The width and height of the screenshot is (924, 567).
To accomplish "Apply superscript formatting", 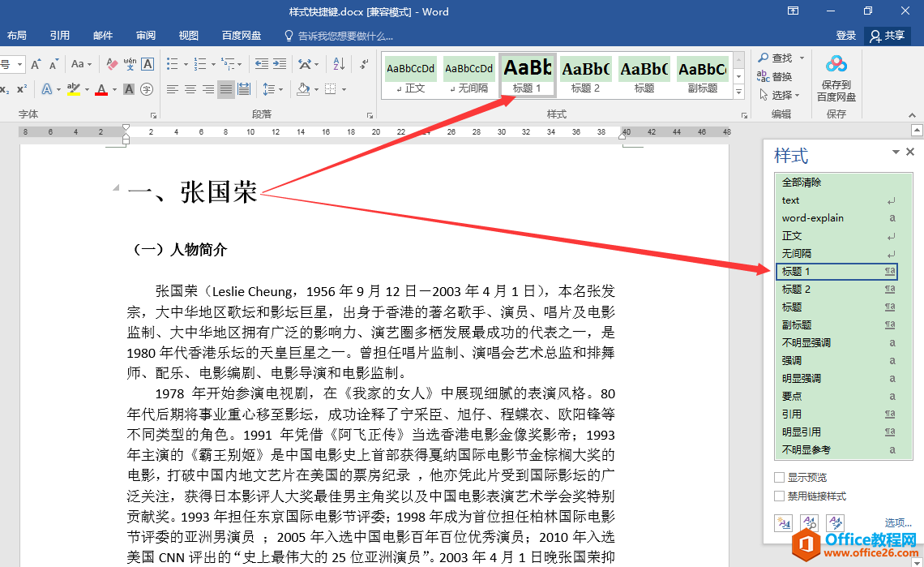I will [x=22, y=89].
